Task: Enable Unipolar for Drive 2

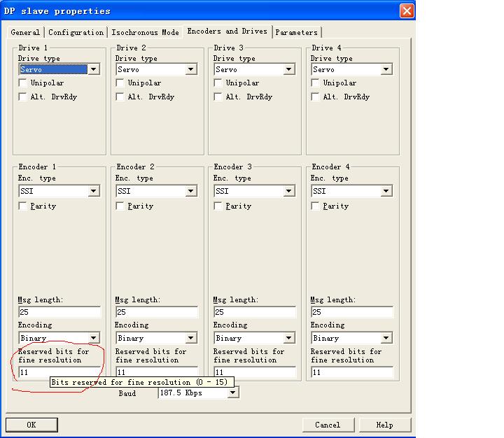Action: tap(120, 83)
